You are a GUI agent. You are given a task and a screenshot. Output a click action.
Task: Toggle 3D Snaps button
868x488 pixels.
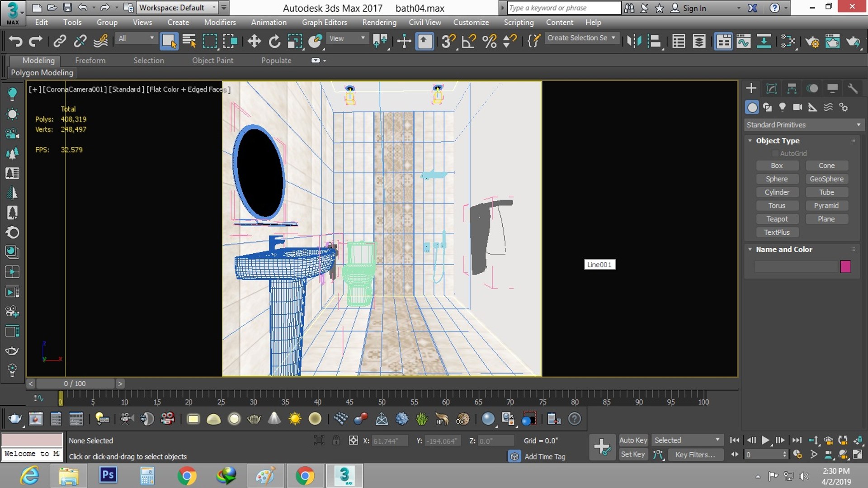click(448, 41)
